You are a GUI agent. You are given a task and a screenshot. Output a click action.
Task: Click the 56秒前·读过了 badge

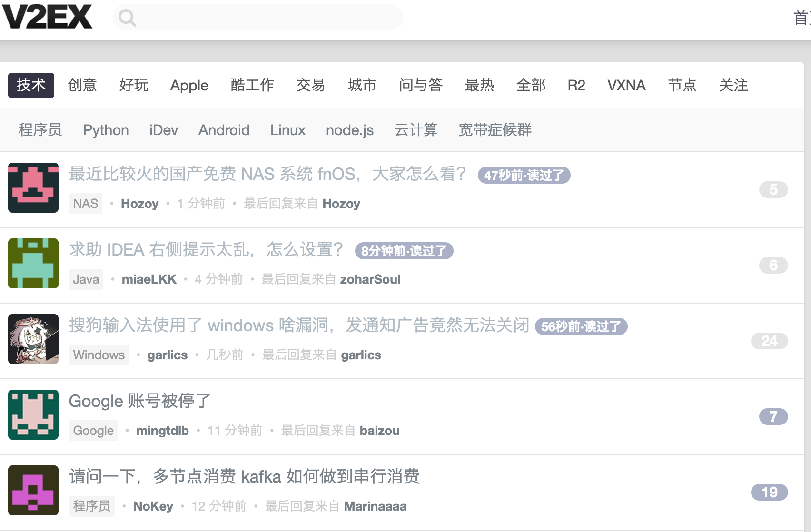click(x=581, y=326)
